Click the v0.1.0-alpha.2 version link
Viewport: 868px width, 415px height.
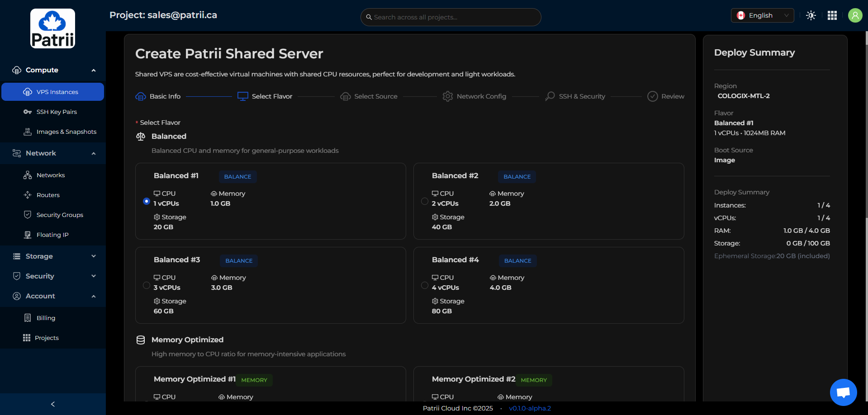click(530, 408)
